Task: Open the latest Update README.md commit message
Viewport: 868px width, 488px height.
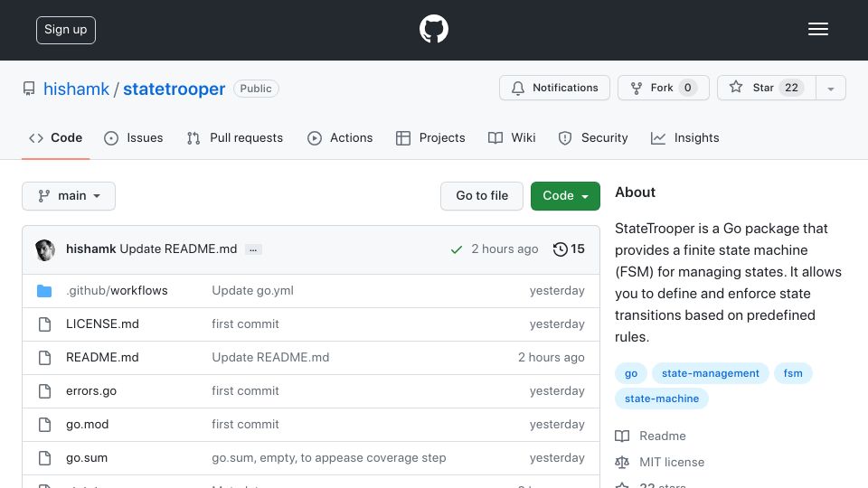Action: (178, 249)
